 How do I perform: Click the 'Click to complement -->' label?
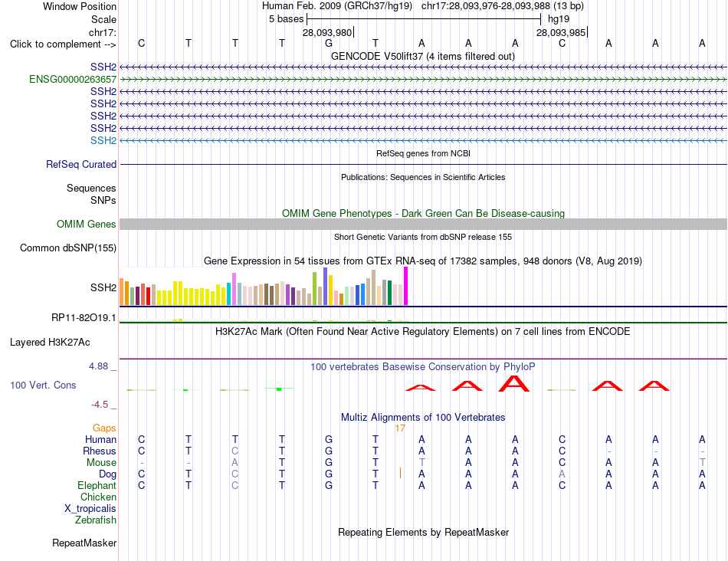click(x=63, y=44)
